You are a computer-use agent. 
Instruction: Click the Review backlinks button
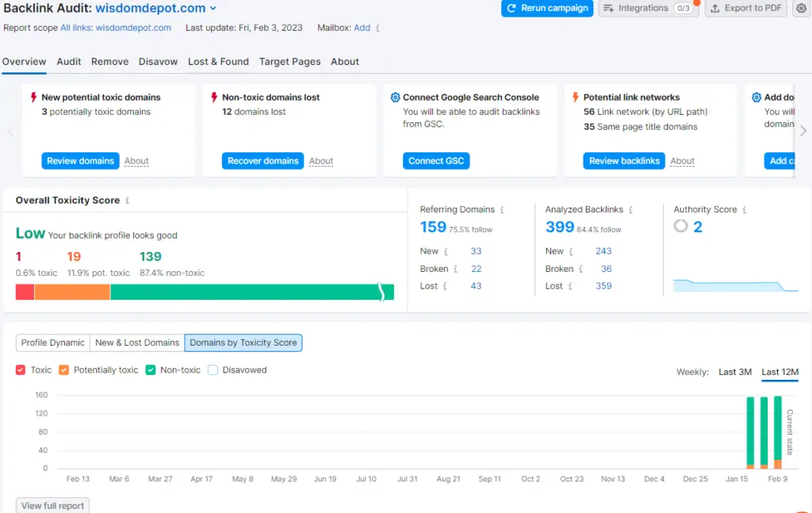pos(624,161)
